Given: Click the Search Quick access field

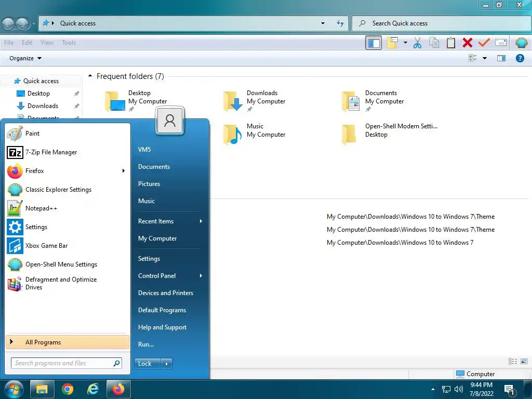Looking at the screenshot, I should [441, 23].
